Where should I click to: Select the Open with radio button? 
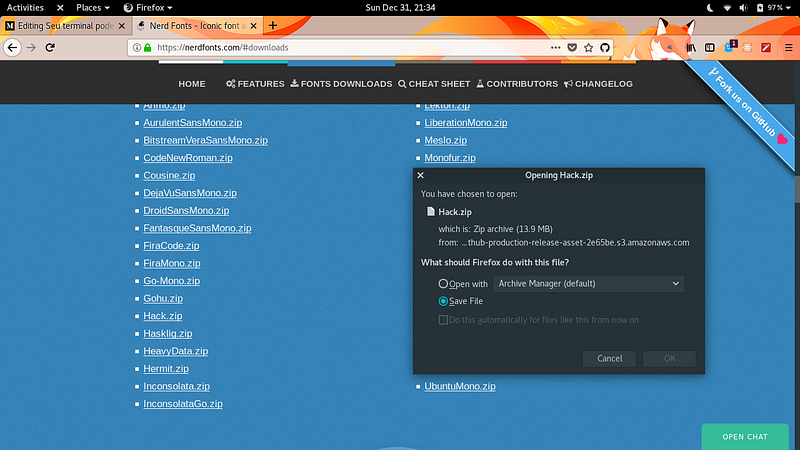click(x=443, y=284)
